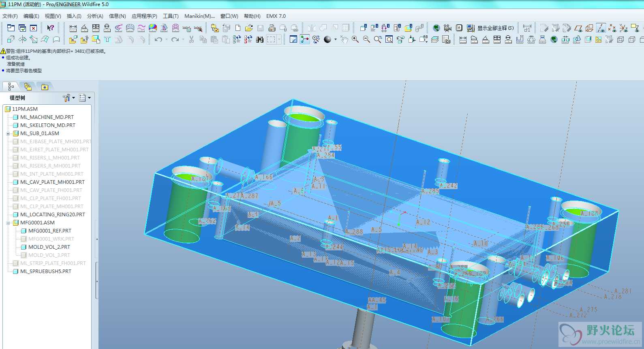
Task: Open the distance measurement tool
Action: click(73, 28)
